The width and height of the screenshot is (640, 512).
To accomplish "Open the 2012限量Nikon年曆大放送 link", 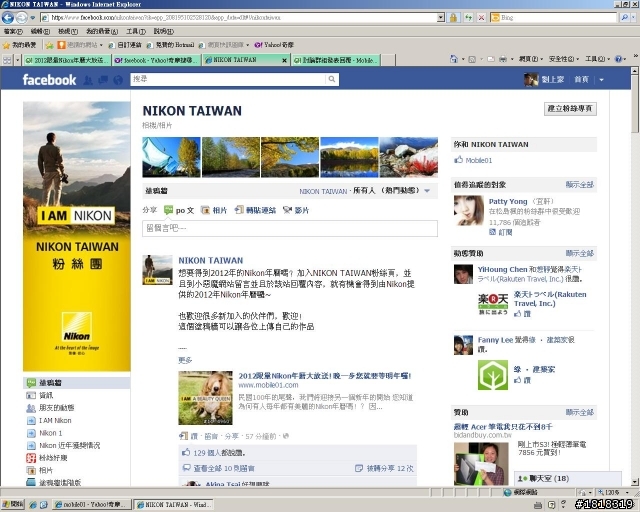I will tap(325, 376).
